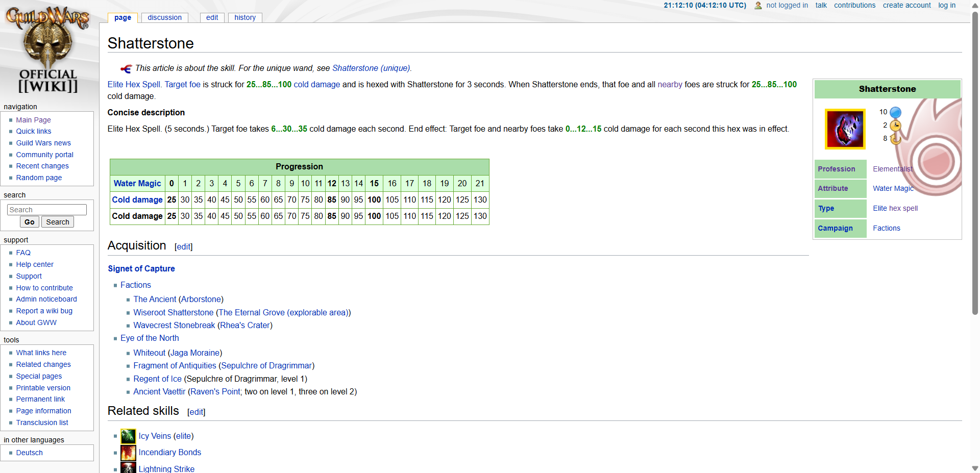View Recent changes page
Image resolution: width=980 pixels, height=473 pixels.
coord(42,166)
